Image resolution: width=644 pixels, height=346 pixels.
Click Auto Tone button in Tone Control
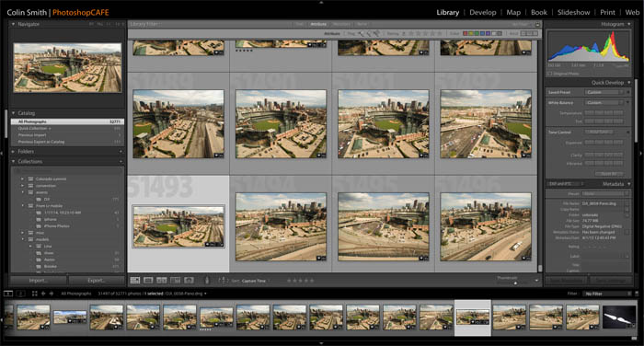point(599,132)
